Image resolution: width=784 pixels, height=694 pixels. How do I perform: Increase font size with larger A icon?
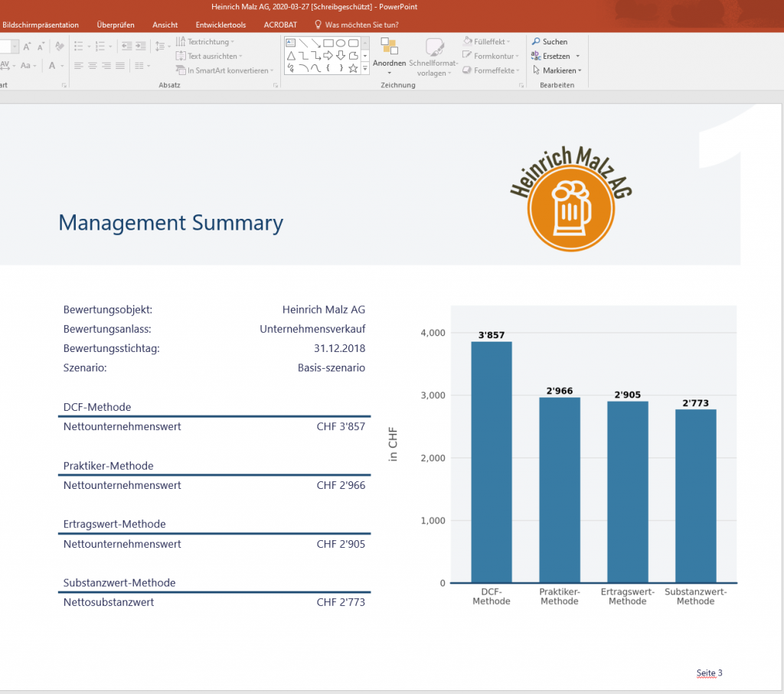point(27,47)
